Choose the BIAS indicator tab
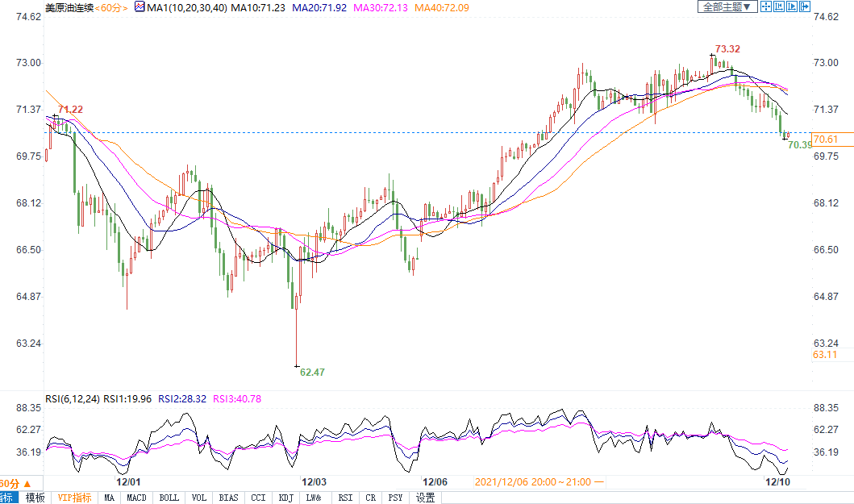 click(229, 498)
